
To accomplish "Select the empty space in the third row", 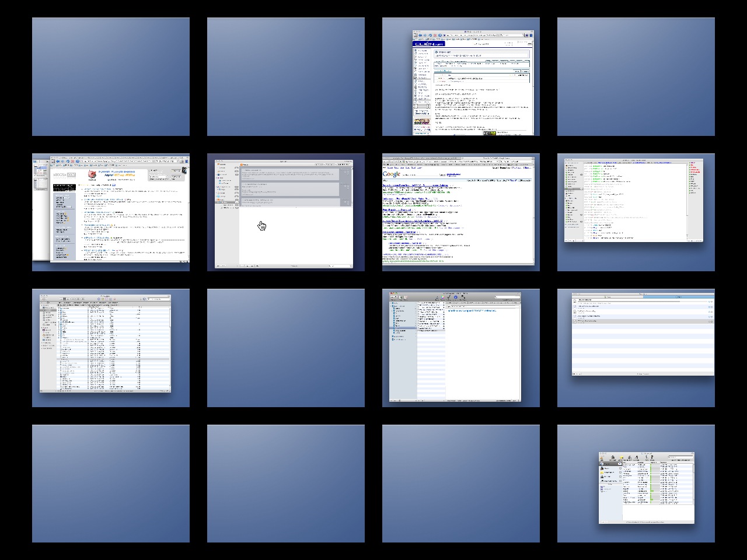I will (x=286, y=348).
